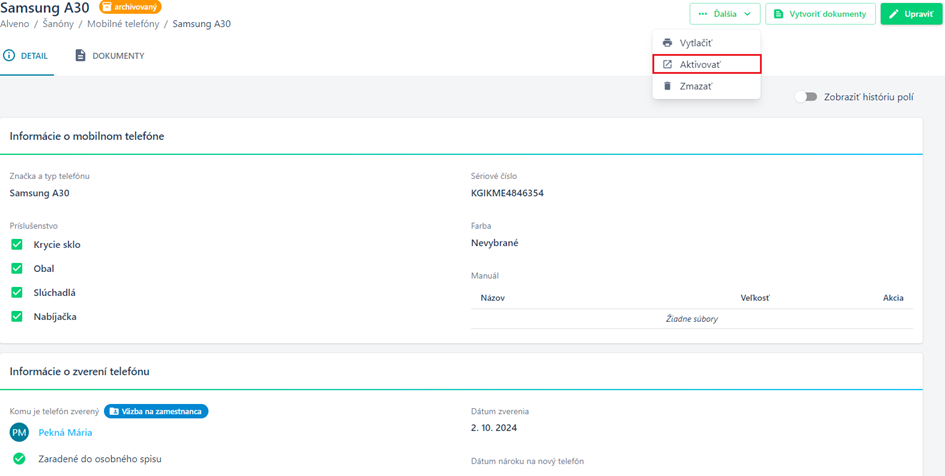Click the Vytvoriť dokumenty button
This screenshot has width=945, height=476.
(x=820, y=14)
